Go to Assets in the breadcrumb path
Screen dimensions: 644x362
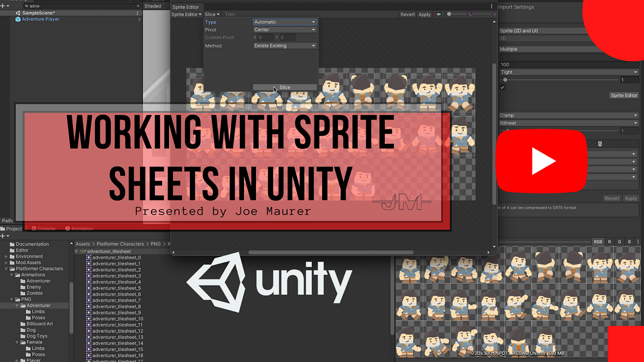tap(83, 244)
